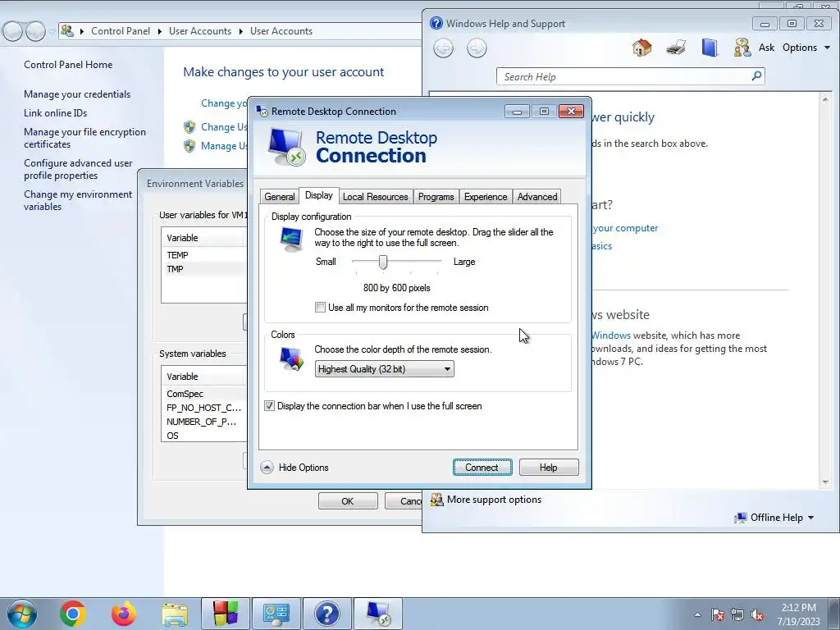Launch Google Chrome from the taskbar
Image resolution: width=840 pixels, height=630 pixels.
73,614
